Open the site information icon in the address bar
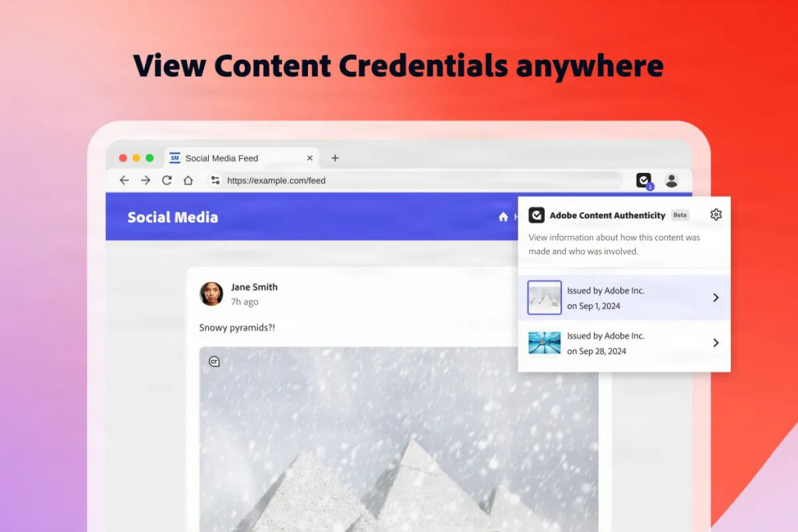Image resolution: width=798 pixels, height=532 pixels. pos(214,180)
